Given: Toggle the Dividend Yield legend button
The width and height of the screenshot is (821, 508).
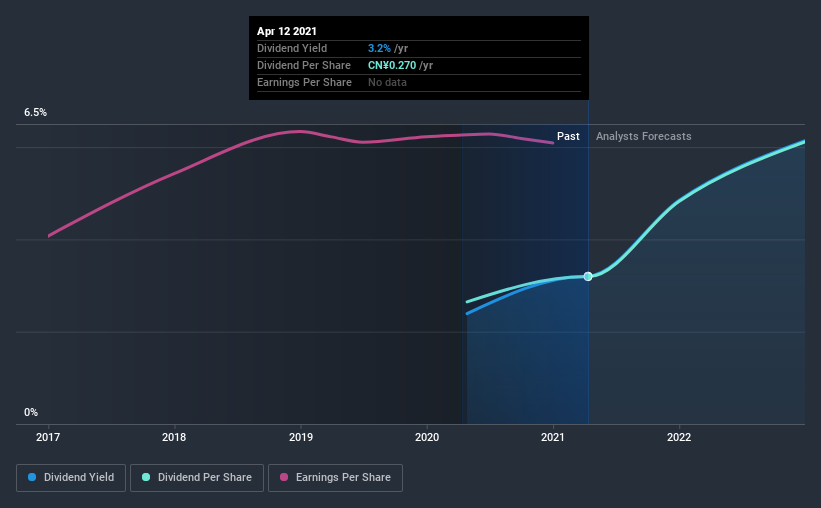Looking at the screenshot, I should tap(71, 478).
